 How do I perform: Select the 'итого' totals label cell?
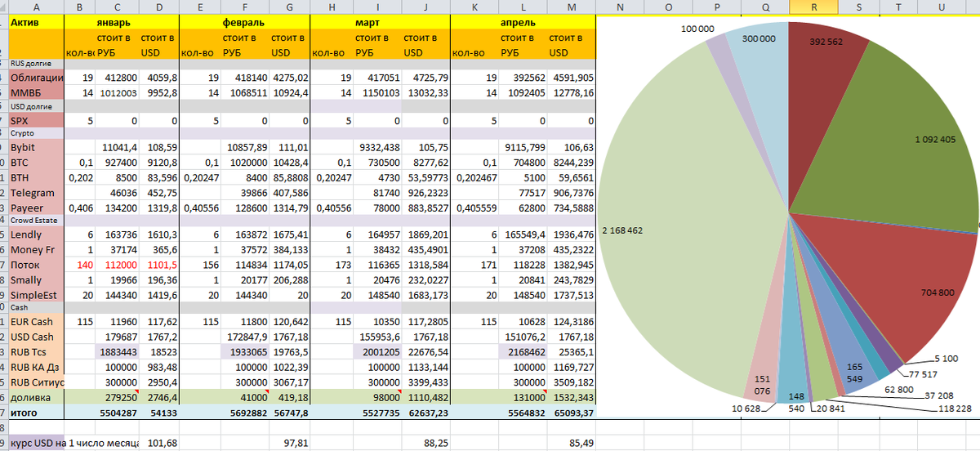pyautogui.click(x=37, y=413)
